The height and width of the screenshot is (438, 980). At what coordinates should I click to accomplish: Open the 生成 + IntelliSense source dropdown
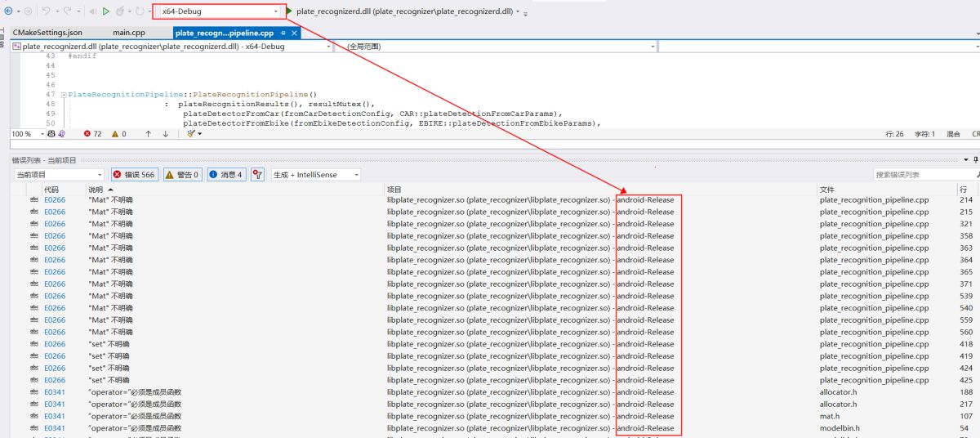[x=316, y=174]
